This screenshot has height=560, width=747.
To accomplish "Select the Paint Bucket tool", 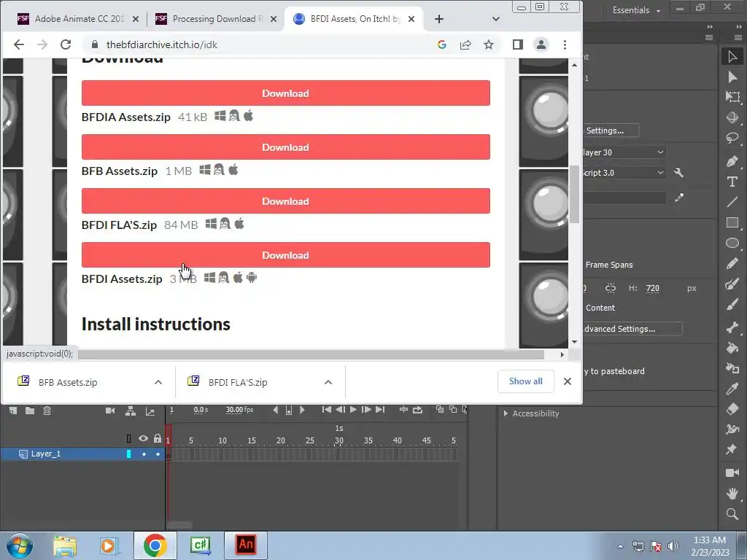I will point(732,348).
